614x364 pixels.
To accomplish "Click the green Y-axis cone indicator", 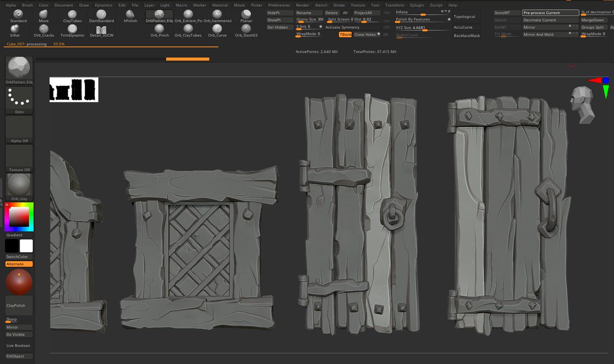I will pyautogui.click(x=606, y=92).
